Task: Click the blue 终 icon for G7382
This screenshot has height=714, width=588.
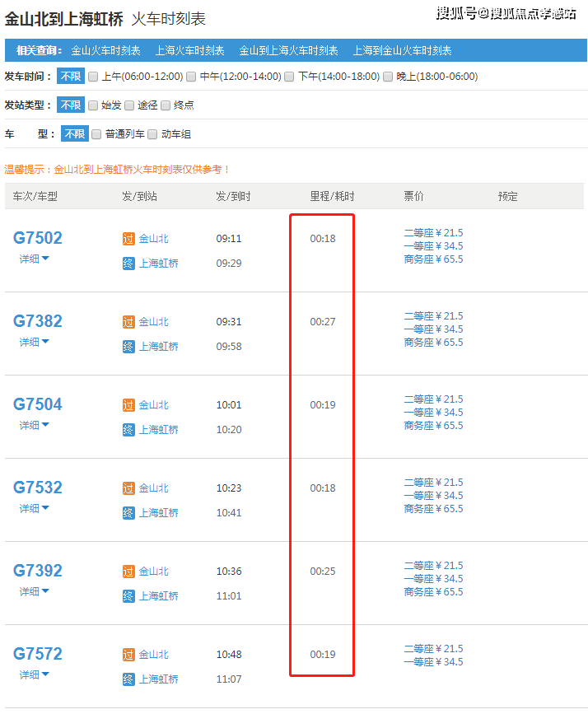Action: (128, 347)
